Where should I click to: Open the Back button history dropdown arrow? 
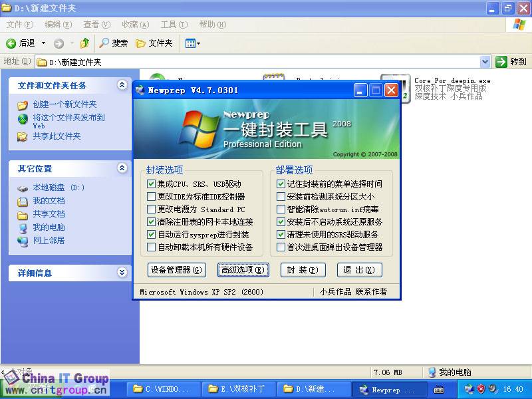click(x=43, y=43)
